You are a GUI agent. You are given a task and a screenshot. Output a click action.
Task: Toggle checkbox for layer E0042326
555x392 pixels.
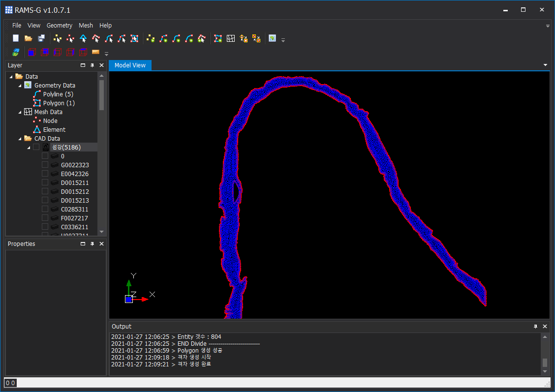pyautogui.click(x=45, y=173)
